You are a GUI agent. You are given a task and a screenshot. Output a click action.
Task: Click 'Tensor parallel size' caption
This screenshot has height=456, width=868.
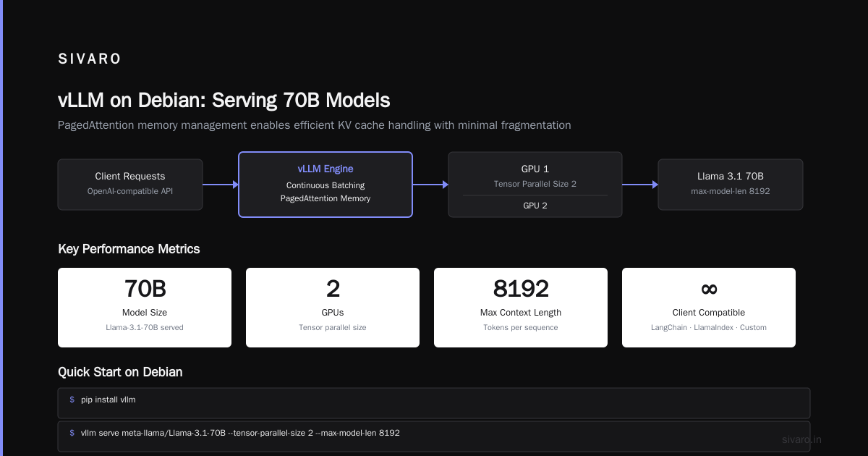click(x=333, y=327)
